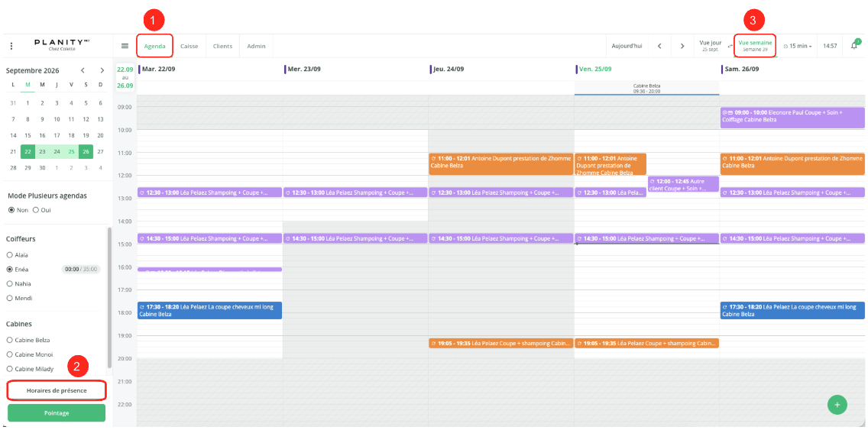Open Thursday 19:05 Léa Pelaez appointment
This screenshot has width=868, height=430.
[x=501, y=343]
